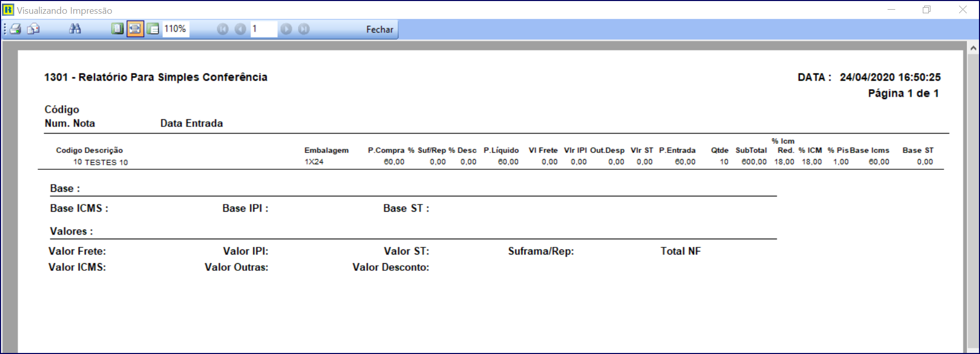Select the 100% view page icon
This screenshot has width=980, height=354.
[x=153, y=29]
